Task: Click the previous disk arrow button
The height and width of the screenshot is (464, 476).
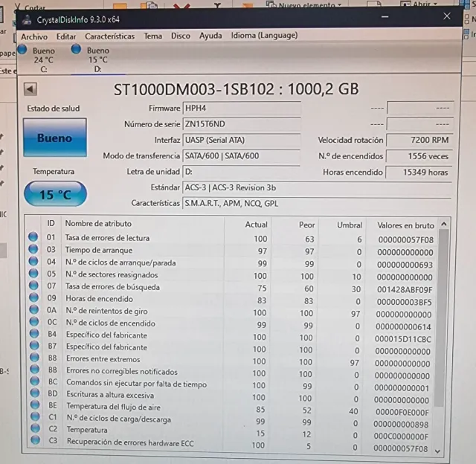Action: 30,89
